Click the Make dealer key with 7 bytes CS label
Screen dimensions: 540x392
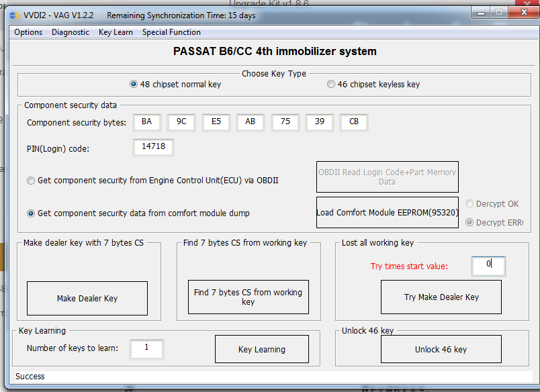[83, 242]
